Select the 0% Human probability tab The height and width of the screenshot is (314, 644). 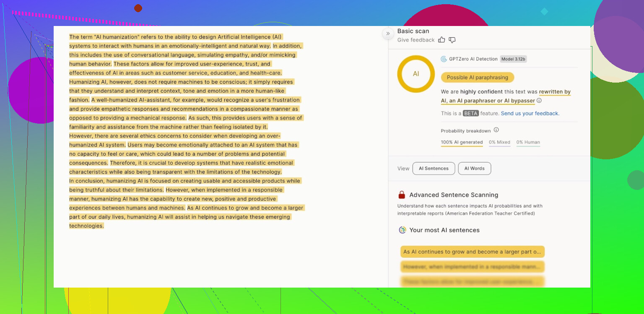pyautogui.click(x=528, y=142)
